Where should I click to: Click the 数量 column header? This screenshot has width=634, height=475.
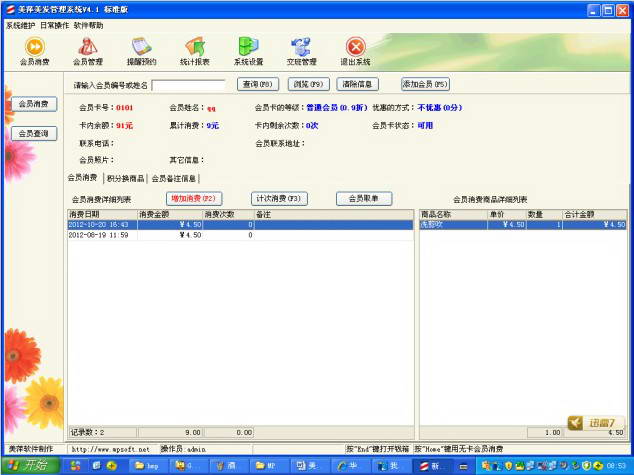pyautogui.click(x=544, y=214)
